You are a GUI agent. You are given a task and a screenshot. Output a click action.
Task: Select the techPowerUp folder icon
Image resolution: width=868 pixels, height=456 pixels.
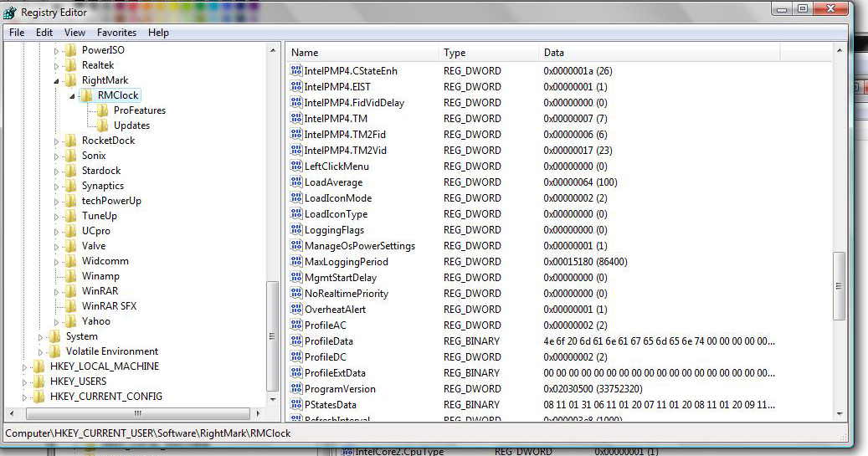(x=71, y=200)
